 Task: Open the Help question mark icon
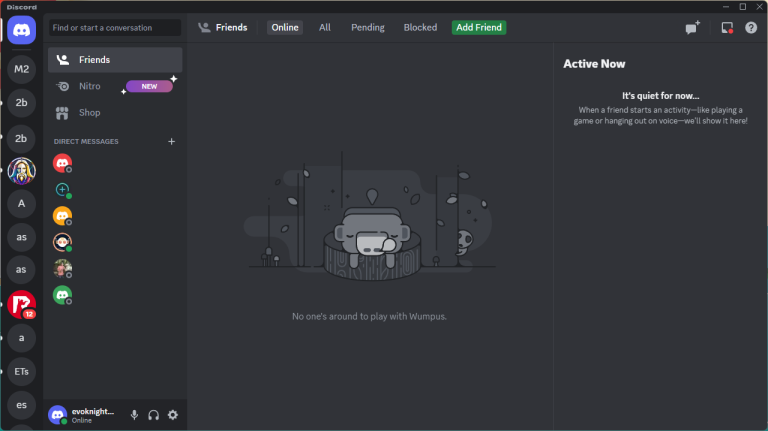pos(751,27)
